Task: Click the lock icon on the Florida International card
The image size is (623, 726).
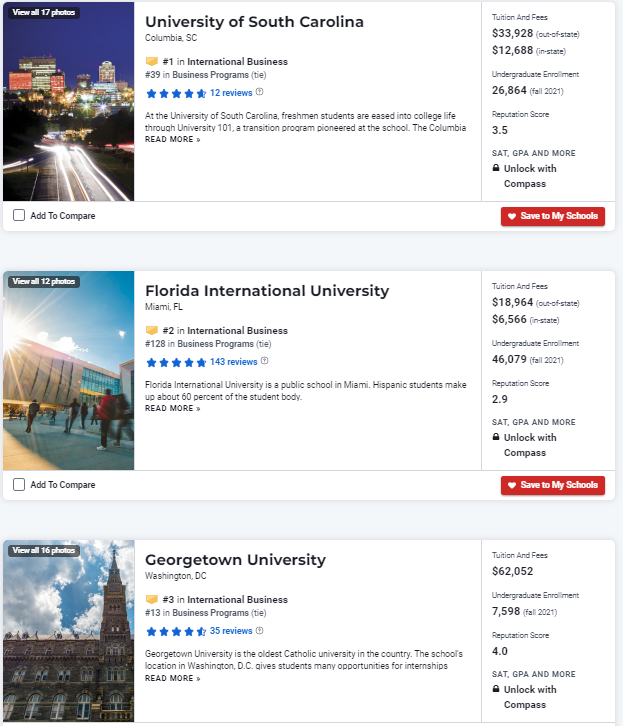Action: 496,437
